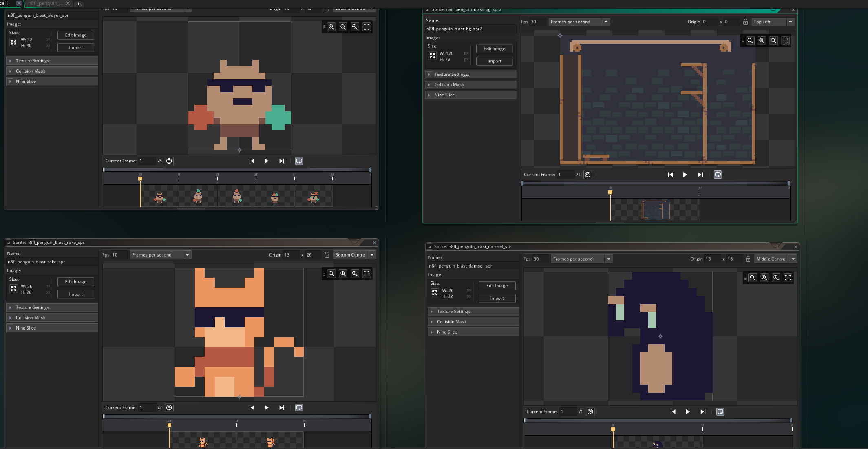Close the n8fl_penguin_ workspace tab

68,3
